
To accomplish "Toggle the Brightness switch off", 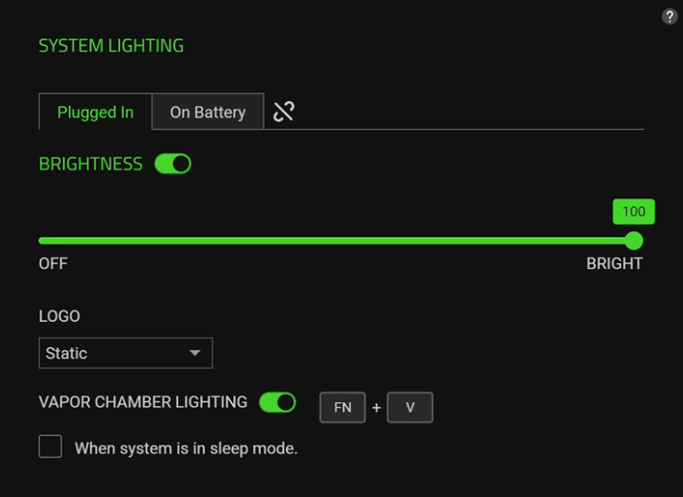I will click(x=173, y=164).
